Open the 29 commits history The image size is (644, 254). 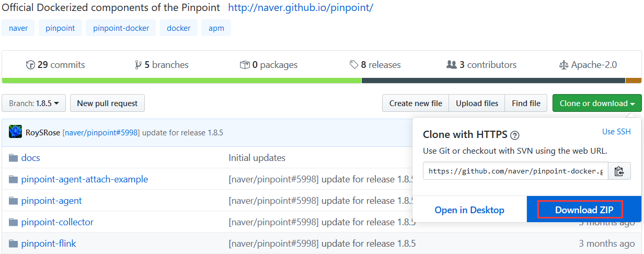pyautogui.click(x=55, y=65)
